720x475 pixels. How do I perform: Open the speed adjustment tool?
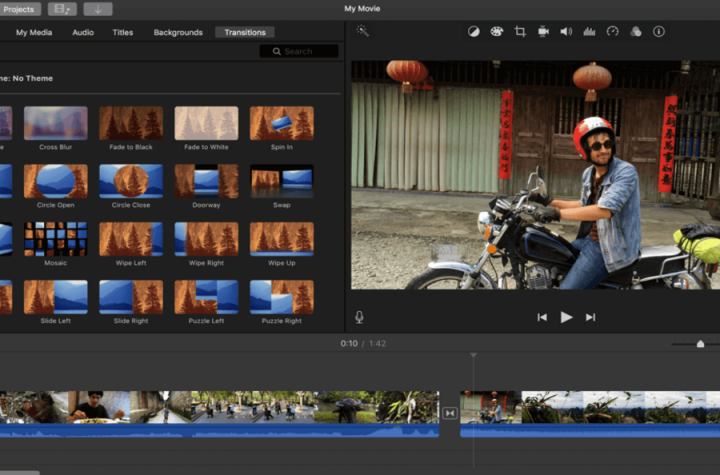click(x=613, y=31)
